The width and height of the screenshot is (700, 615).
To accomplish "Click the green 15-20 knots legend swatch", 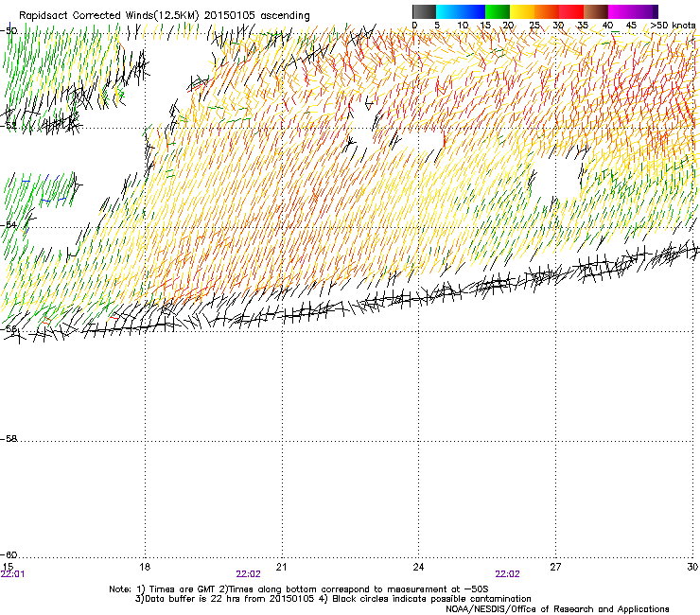I will pyautogui.click(x=498, y=11).
